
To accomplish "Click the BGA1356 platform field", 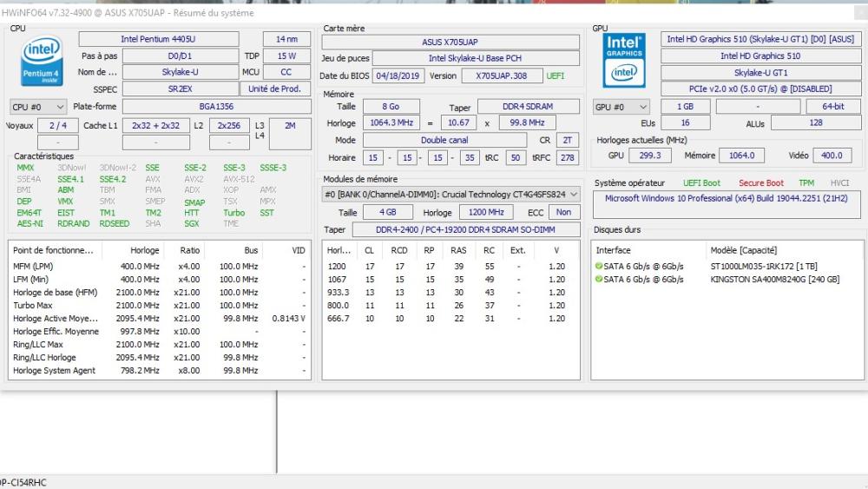I will point(216,106).
